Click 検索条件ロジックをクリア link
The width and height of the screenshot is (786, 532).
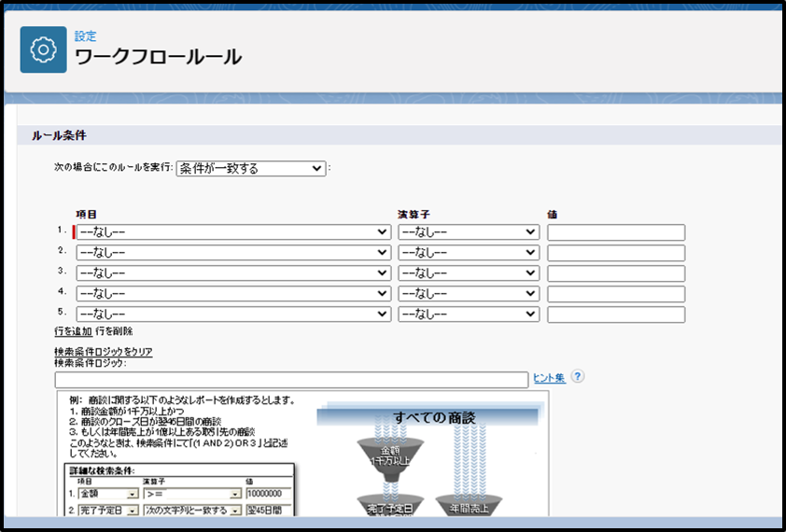tap(103, 352)
